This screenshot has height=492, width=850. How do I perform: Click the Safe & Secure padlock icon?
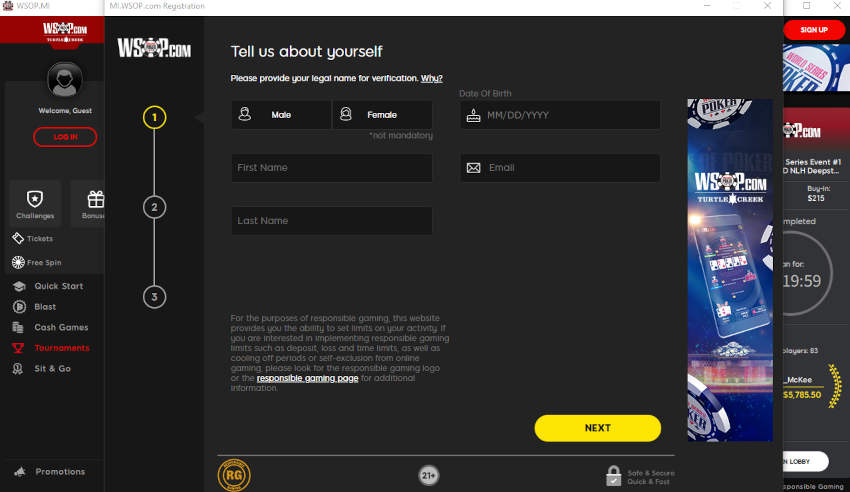(613, 476)
